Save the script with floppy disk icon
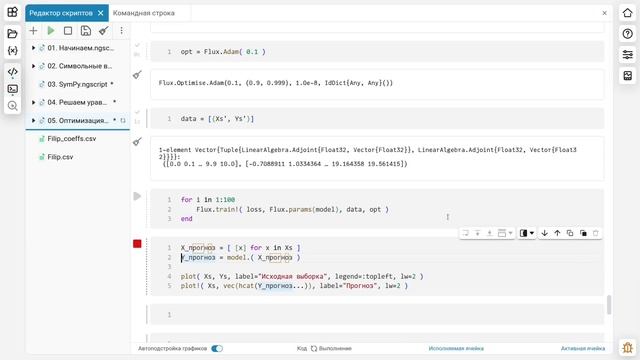 [x=85, y=31]
